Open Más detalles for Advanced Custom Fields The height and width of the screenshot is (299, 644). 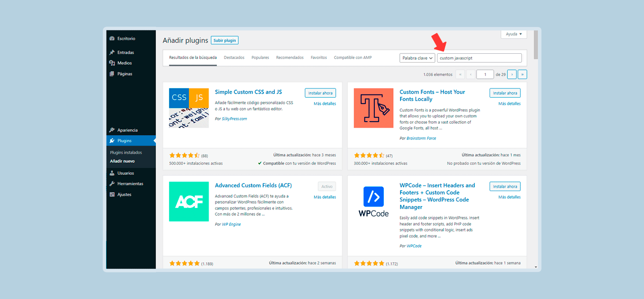(x=325, y=197)
